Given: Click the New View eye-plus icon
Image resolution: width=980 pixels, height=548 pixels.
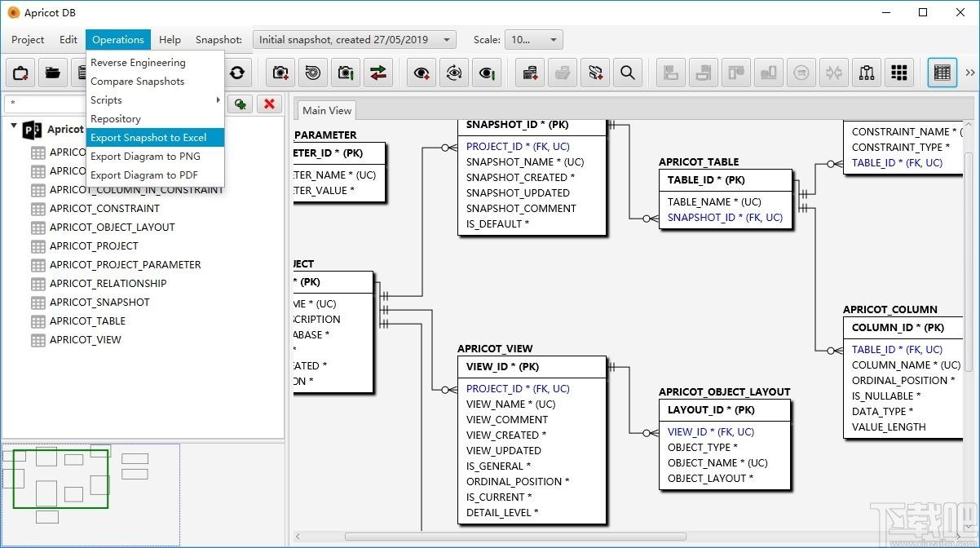Looking at the screenshot, I should point(422,73).
